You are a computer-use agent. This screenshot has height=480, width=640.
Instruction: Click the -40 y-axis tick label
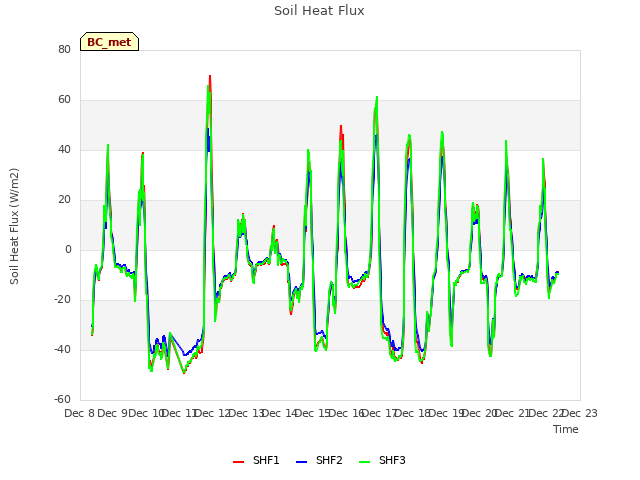62,349
